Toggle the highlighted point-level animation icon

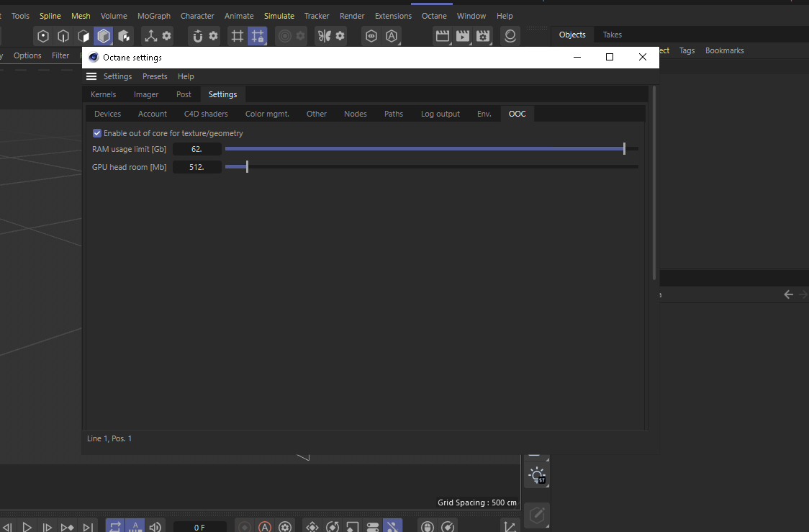pos(393,527)
